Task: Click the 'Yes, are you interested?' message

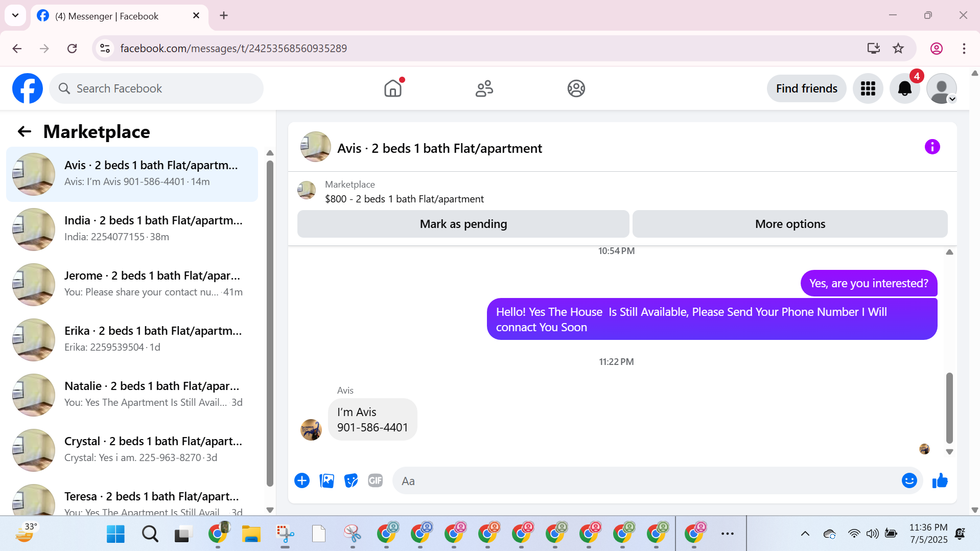Action: [x=869, y=283]
